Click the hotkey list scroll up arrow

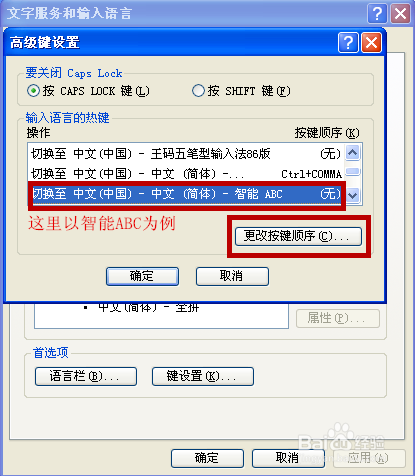[x=352, y=153]
